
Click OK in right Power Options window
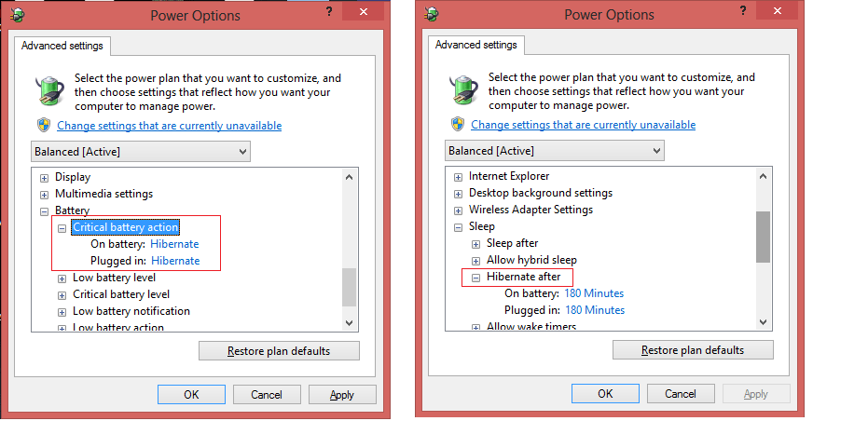pyautogui.click(x=606, y=393)
